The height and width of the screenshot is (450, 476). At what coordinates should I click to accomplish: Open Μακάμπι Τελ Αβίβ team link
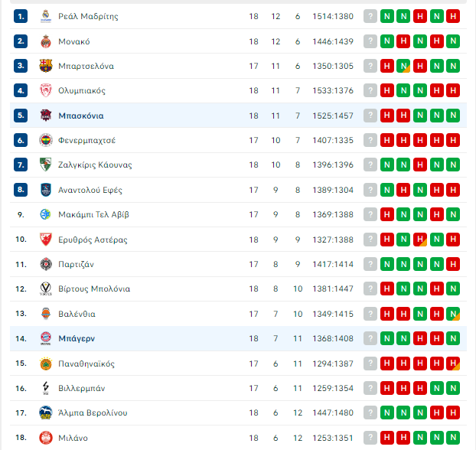coord(94,215)
